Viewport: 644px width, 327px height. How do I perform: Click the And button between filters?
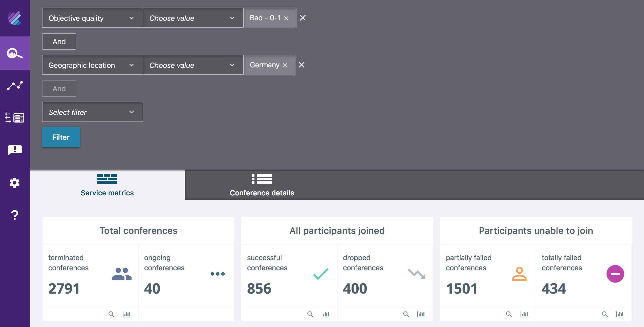(x=59, y=41)
